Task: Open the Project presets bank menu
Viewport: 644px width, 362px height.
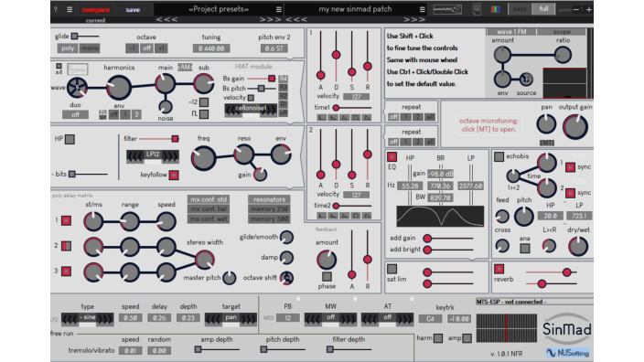Action: coord(279,9)
